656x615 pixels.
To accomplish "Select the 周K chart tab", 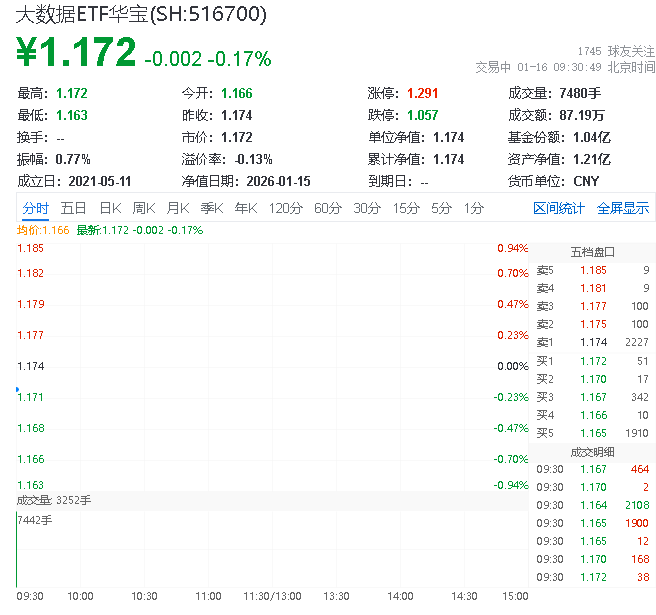I will pos(144,208).
